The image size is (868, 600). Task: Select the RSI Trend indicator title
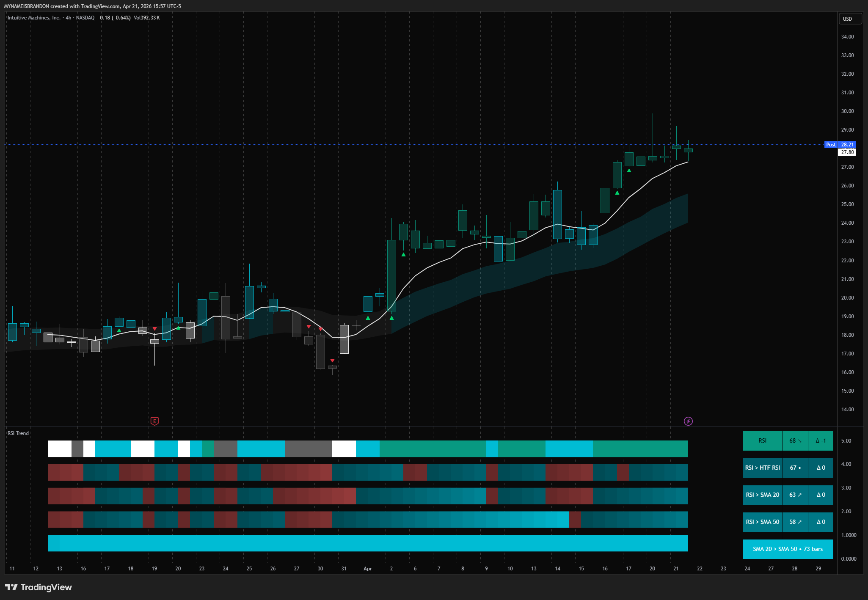point(18,433)
